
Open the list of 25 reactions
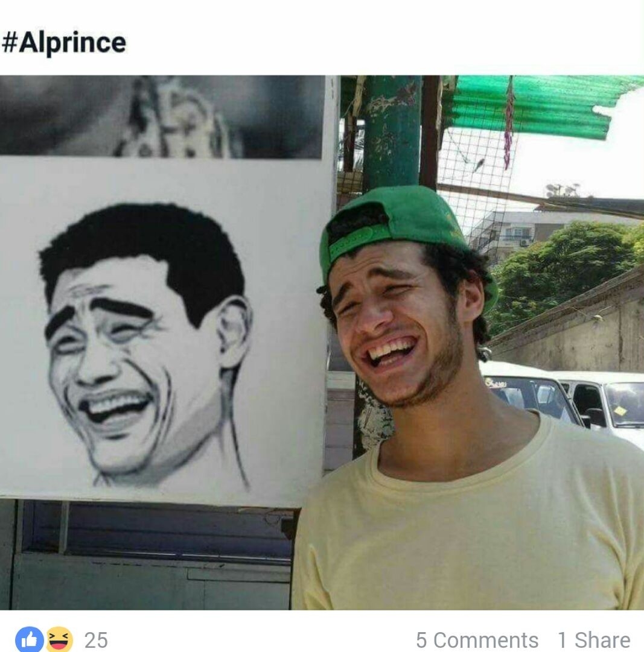[96, 640]
